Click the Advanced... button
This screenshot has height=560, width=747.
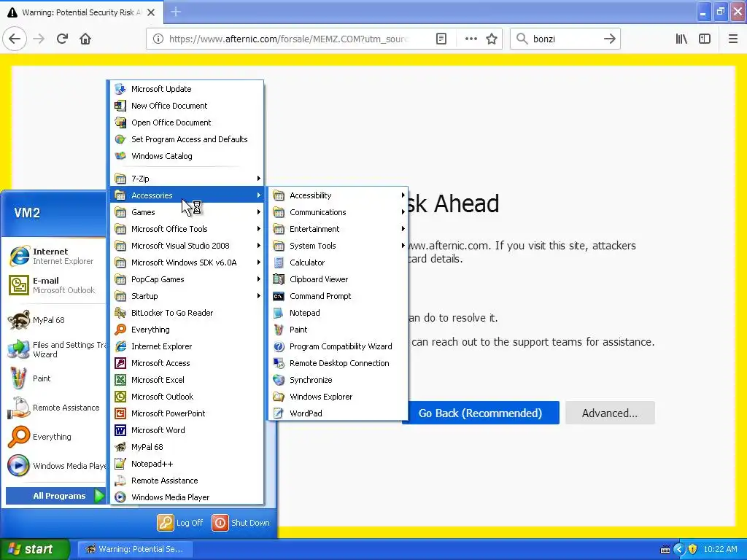[x=610, y=413]
